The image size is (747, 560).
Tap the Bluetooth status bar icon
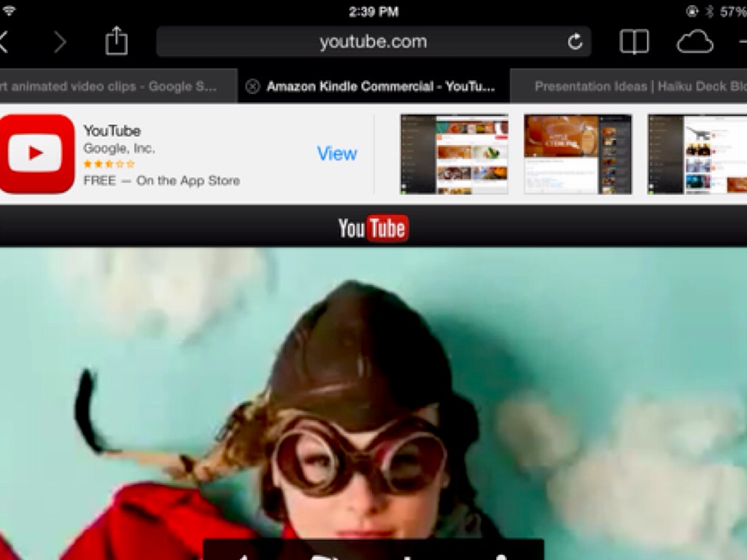[x=708, y=12]
